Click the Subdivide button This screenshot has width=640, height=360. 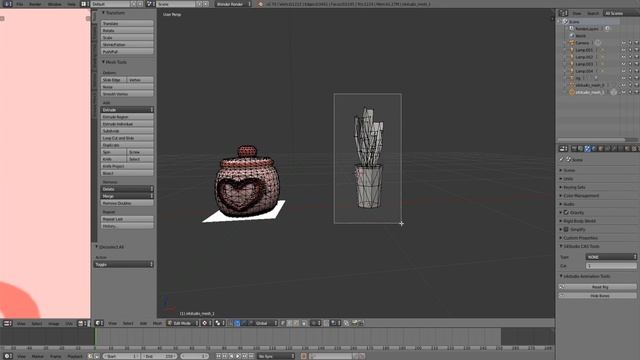(x=127, y=131)
